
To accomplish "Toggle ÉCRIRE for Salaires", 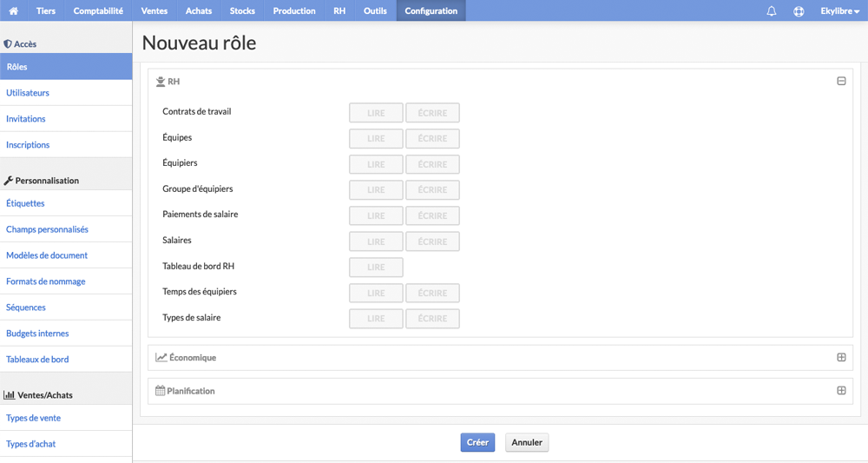I will tap(432, 241).
